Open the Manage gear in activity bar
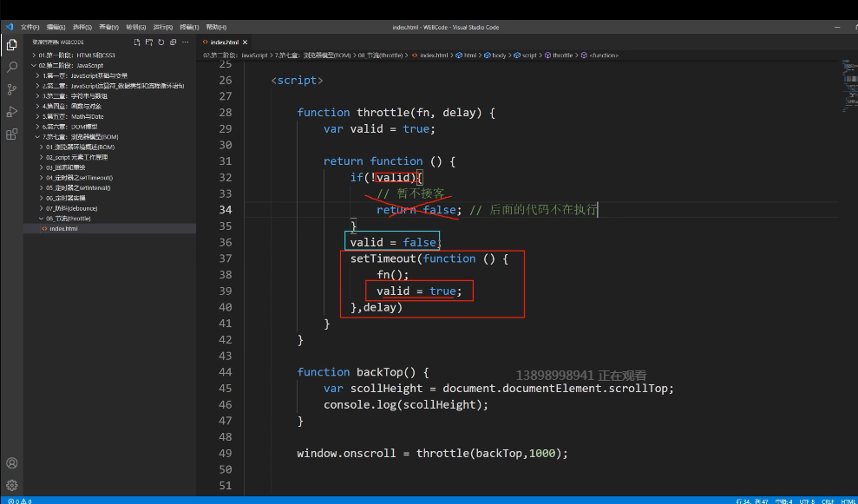Image resolution: width=858 pixels, height=504 pixels. (11, 485)
